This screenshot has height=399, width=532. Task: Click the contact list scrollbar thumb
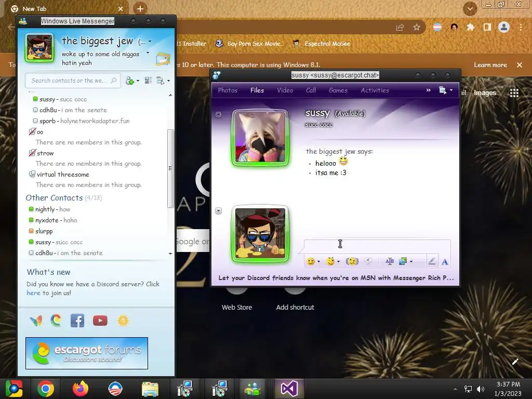(x=170, y=168)
